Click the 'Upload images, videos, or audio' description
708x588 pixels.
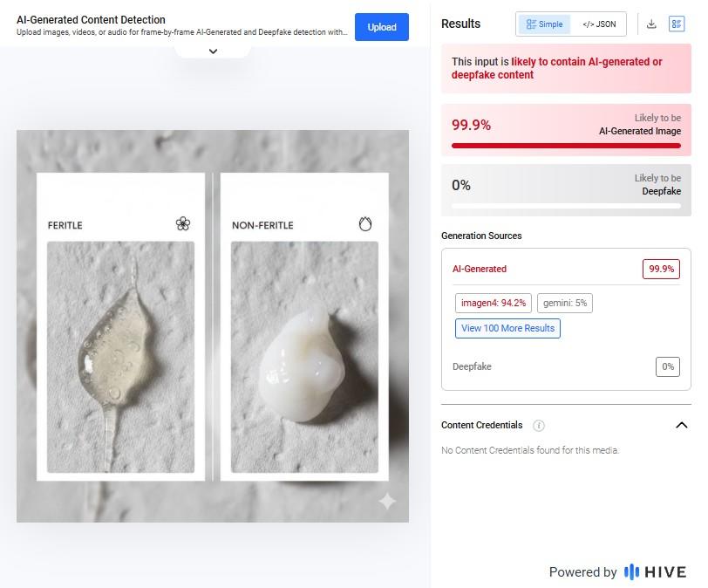[x=182, y=32]
